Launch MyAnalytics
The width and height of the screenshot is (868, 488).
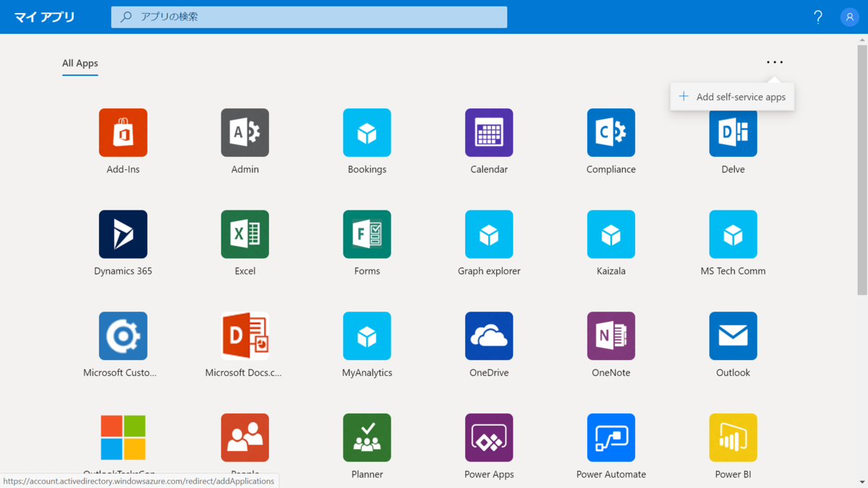pyautogui.click(x=367, y=336)
